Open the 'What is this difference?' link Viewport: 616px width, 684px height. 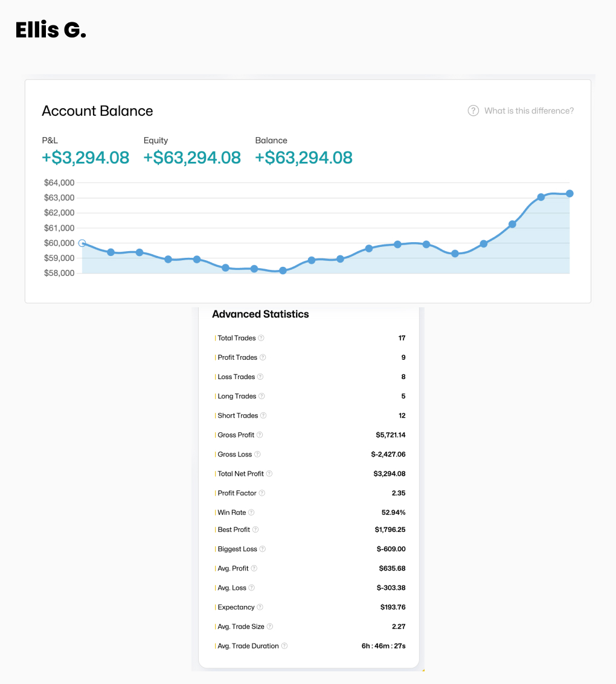(529, 111)
